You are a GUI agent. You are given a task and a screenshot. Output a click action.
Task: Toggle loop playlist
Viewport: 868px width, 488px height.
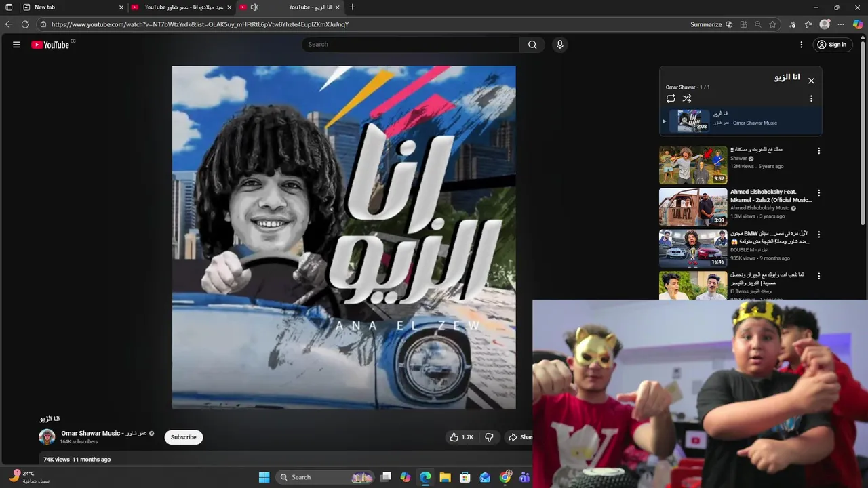671,98
